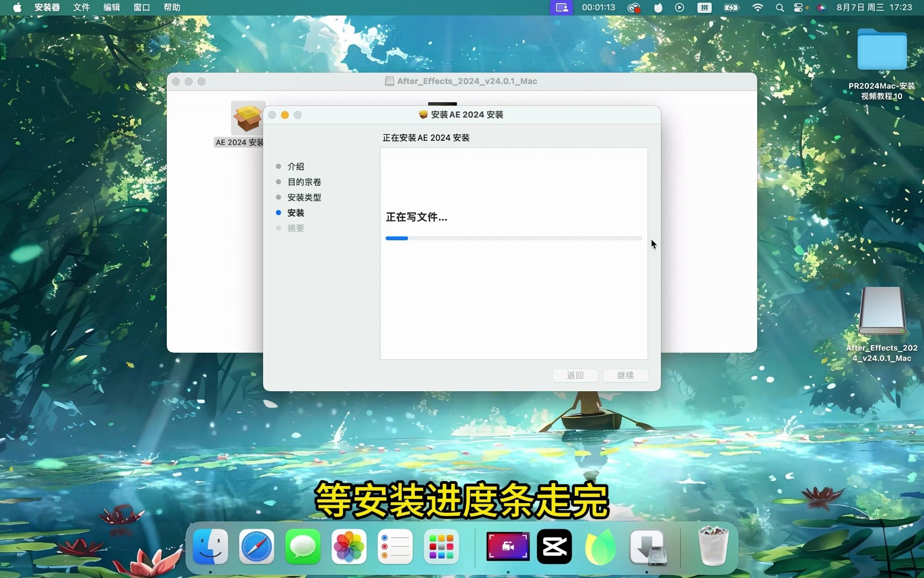
Task: Click the purple screen recording indicator icon
Action: (561, 7)
